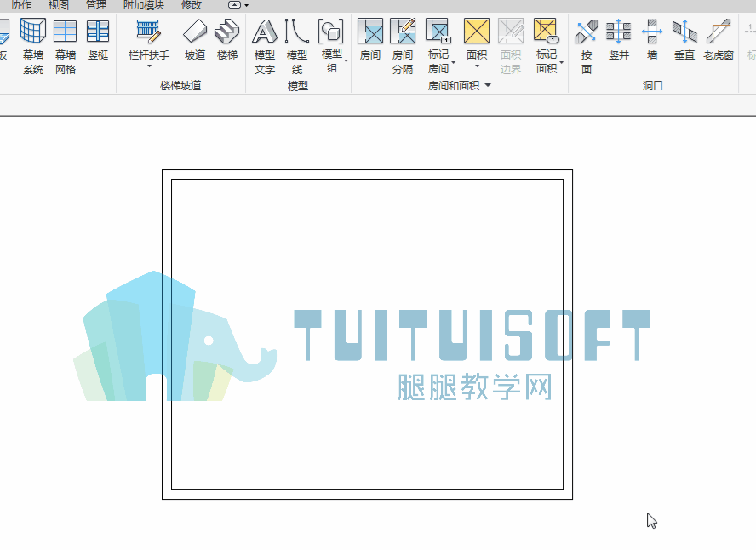The height and width of the screenshot is (550, 756).
Task: Open the Manage (管理) ribbon tab
Action: (96, 5)
